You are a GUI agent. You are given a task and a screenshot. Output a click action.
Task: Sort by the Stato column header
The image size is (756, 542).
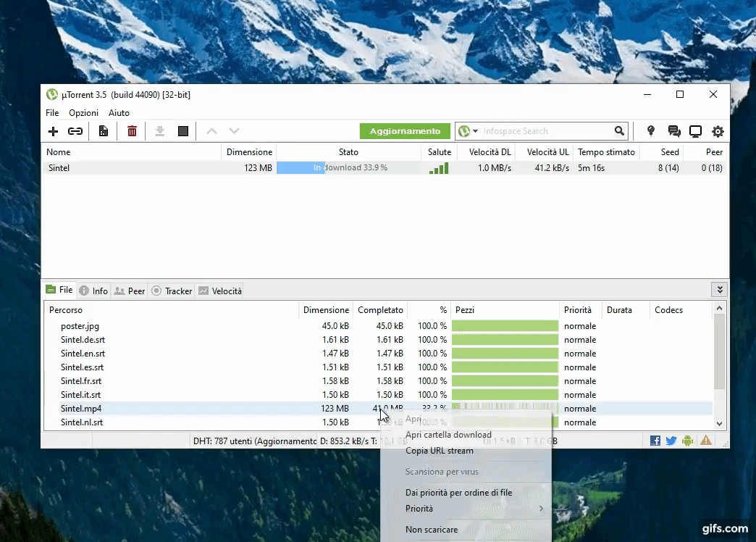pyautogui.click(x=348, y=152)
